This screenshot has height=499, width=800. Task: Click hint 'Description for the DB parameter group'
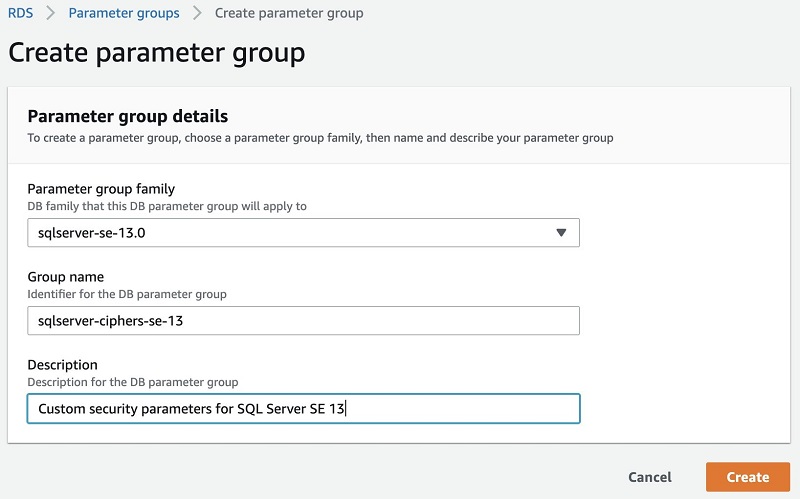[x=133, y=382]
